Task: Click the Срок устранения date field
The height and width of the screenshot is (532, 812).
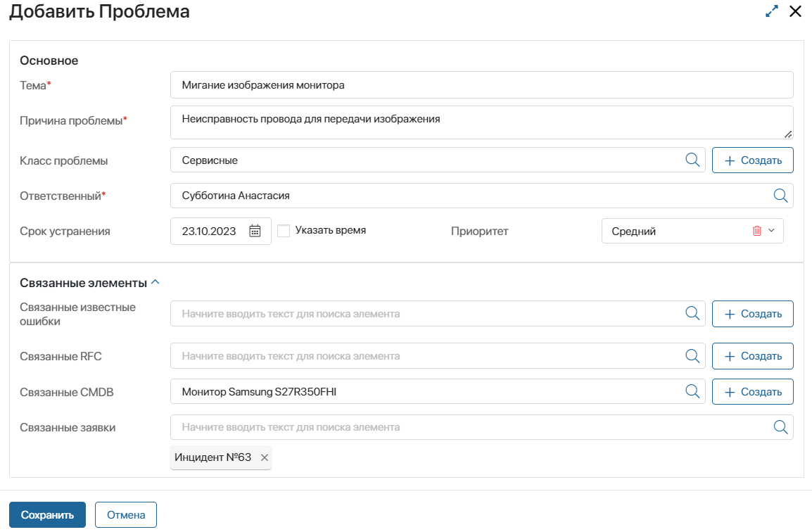Action: [x=221, y=231]
